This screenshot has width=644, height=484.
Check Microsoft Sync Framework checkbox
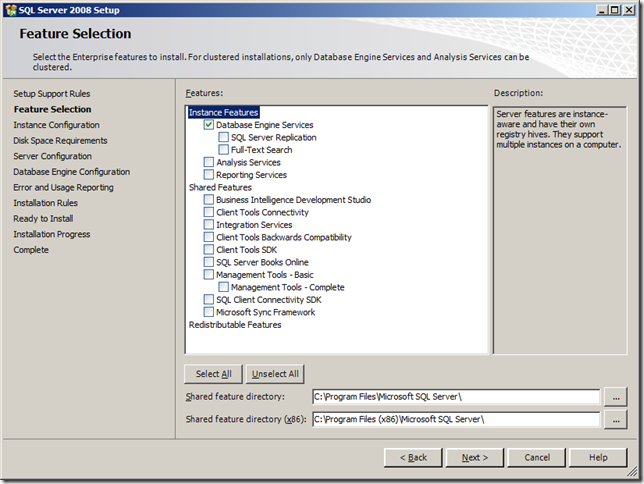209,312
